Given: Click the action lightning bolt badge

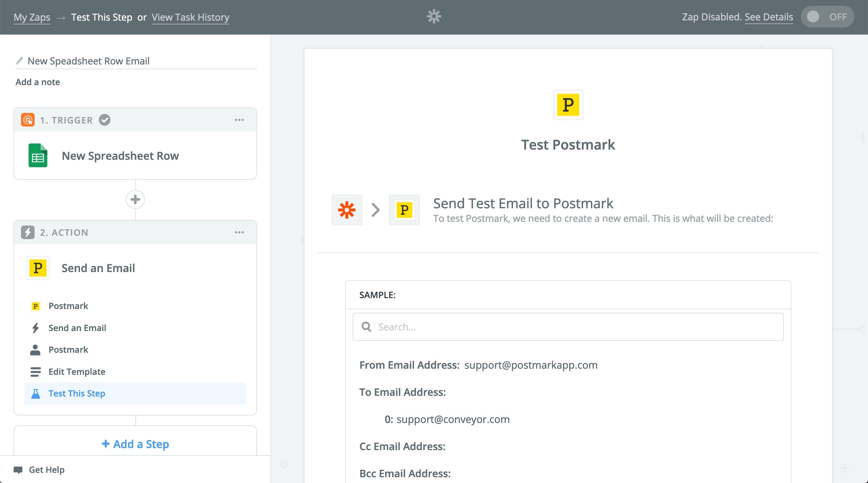Looking at the screenshot, I should (x=28, y=232).
